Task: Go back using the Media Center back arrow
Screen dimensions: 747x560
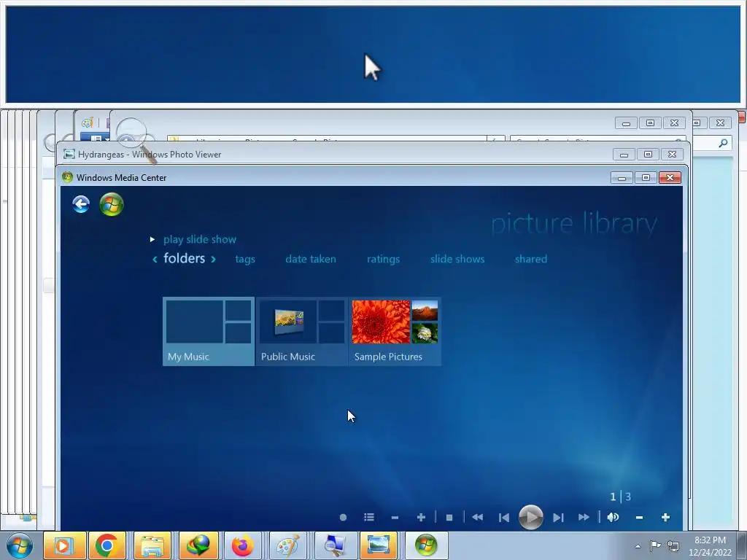Action: [81, 204]
